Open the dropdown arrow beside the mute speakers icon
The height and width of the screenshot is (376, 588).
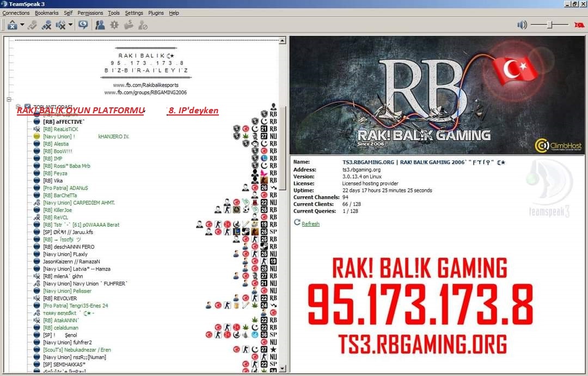70,25
